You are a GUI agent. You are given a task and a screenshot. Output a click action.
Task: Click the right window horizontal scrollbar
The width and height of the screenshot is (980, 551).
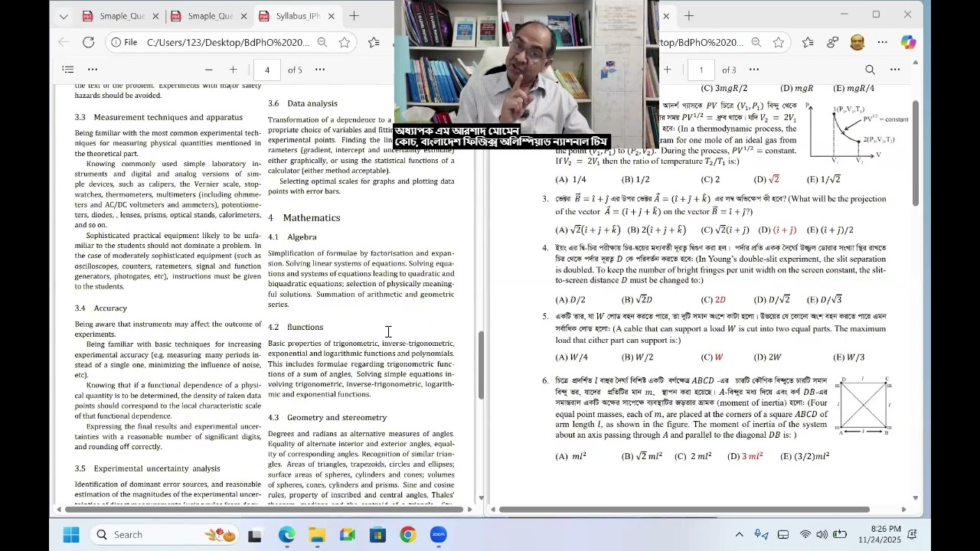[x=684, y=509]
